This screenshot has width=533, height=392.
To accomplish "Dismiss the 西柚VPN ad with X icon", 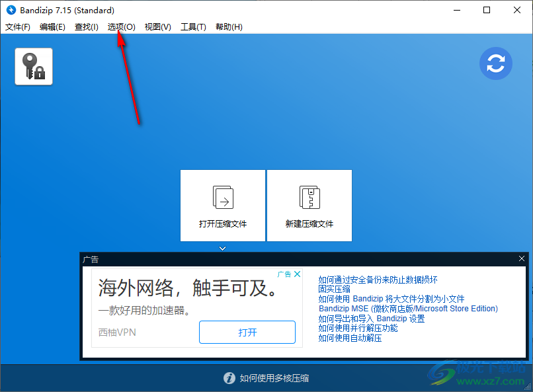I will click(298, 274).
